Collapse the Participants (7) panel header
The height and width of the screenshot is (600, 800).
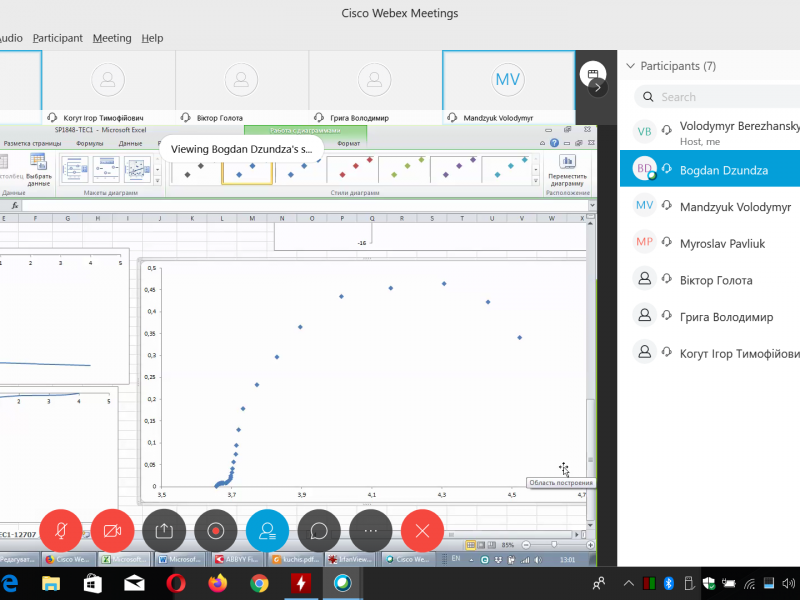630,66
